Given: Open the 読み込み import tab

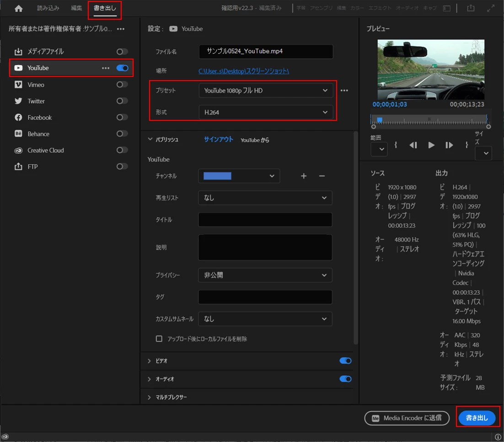Looking at the screenshot, I should [x=48, y=8].
